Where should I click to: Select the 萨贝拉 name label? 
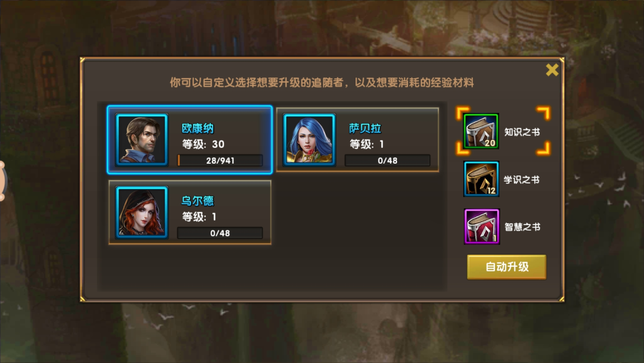(365, 129)
